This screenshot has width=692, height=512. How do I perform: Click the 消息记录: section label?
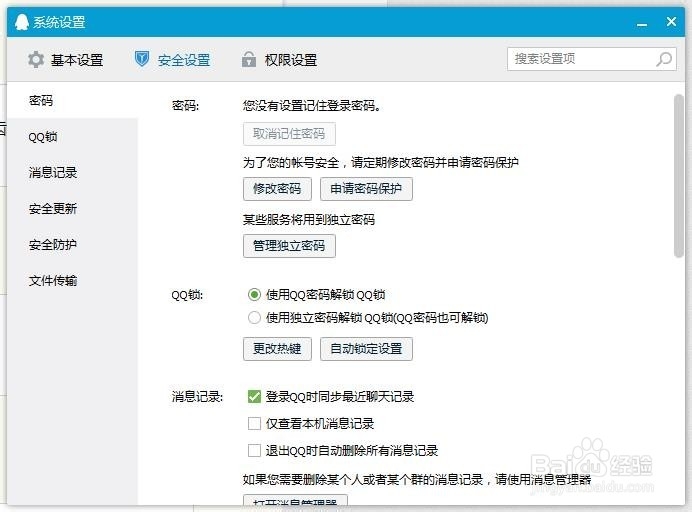[x=197, y=397]
